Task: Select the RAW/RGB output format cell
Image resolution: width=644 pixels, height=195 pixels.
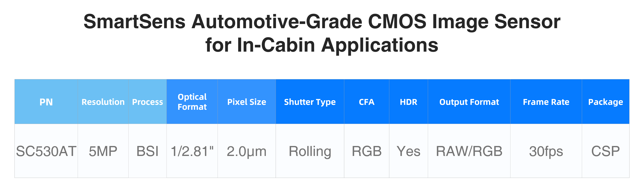Action: pos(469,151)
